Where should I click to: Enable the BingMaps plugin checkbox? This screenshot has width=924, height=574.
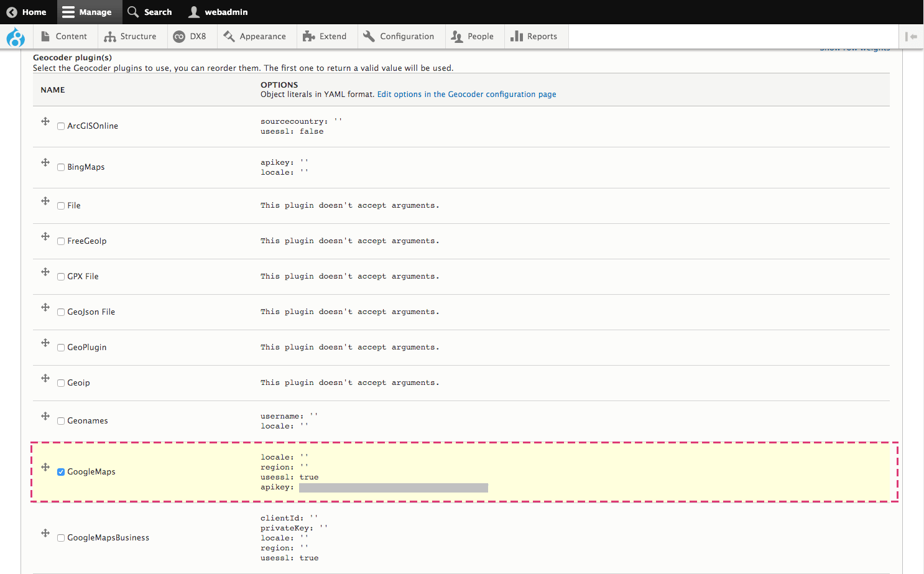point(61,167)
